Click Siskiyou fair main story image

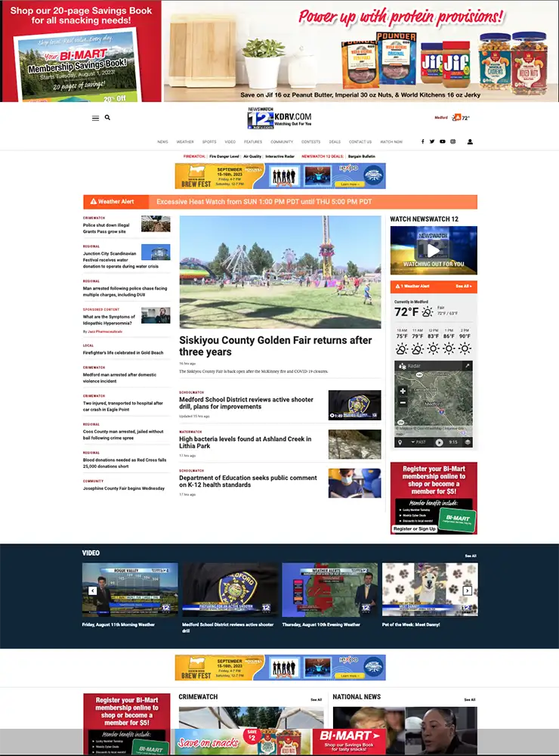pyautogui.click(x=280, y=272)
